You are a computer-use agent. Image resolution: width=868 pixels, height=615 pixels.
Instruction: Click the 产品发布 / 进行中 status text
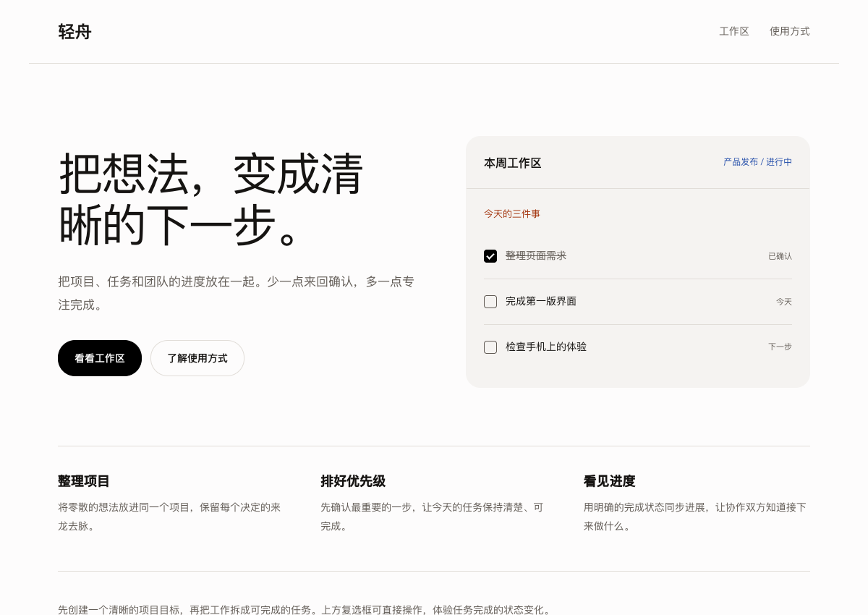tap(757, 162)
